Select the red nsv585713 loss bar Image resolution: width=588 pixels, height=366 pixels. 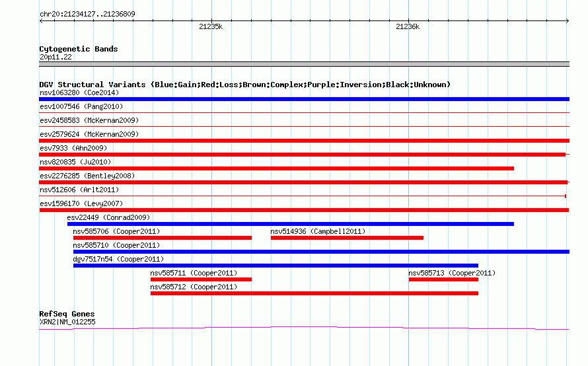[443, 279]
